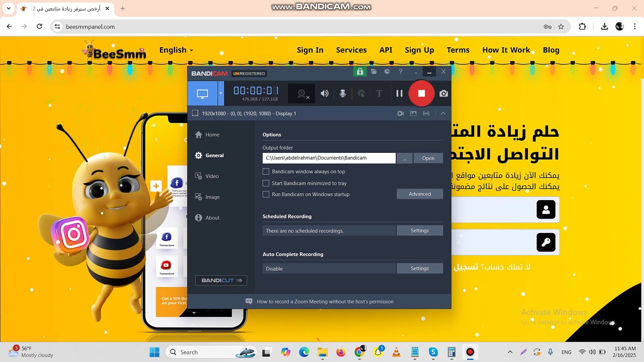Open Chrome extensions puzzle icon
644x362 pixels.
582,27
